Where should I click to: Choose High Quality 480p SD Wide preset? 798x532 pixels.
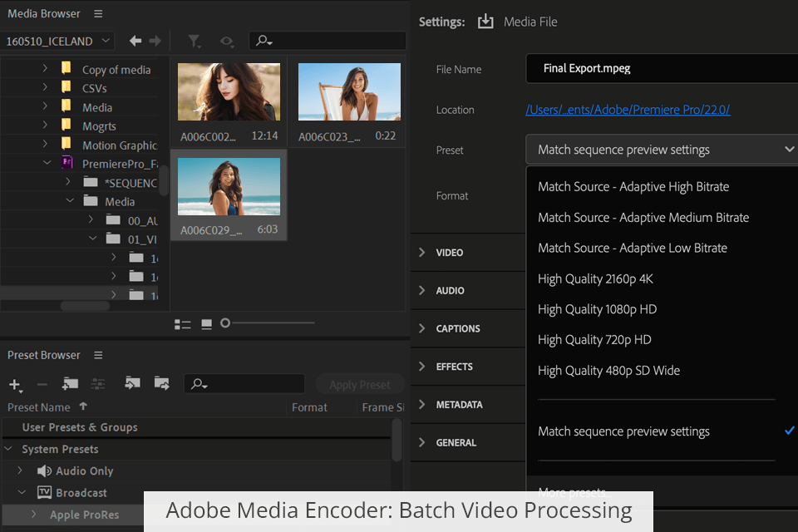pyautogui.click(x=608, y=371)
